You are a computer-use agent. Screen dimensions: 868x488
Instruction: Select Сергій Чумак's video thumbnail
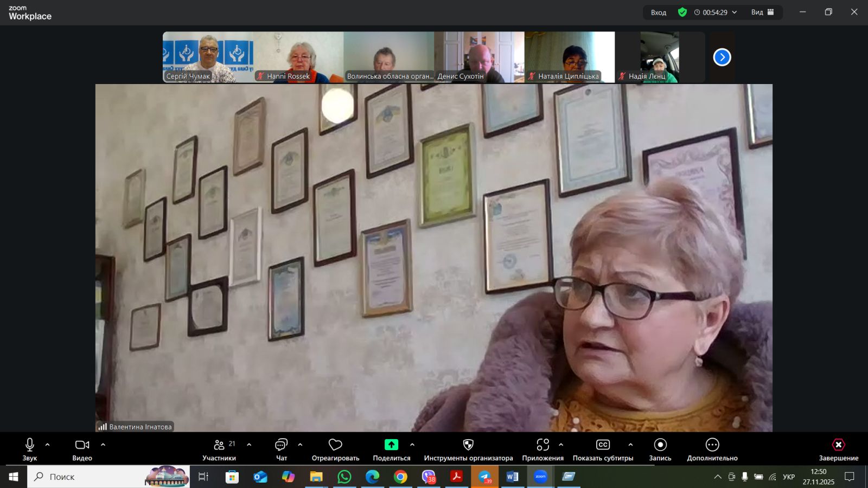pos(208,57)
